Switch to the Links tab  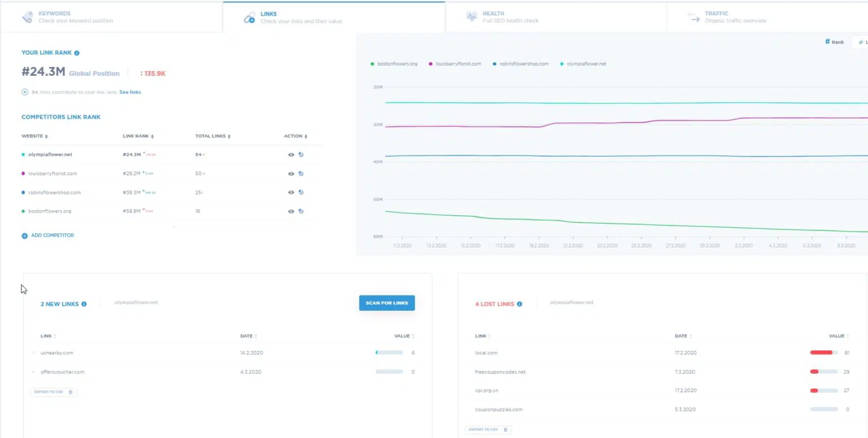click(x=333, y=16)
